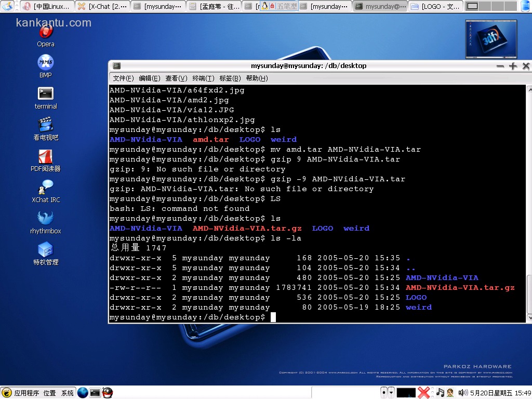The image size is (532, 399).
Task: Launch the BMP player desktop icon
Action: tap(46, 63)
